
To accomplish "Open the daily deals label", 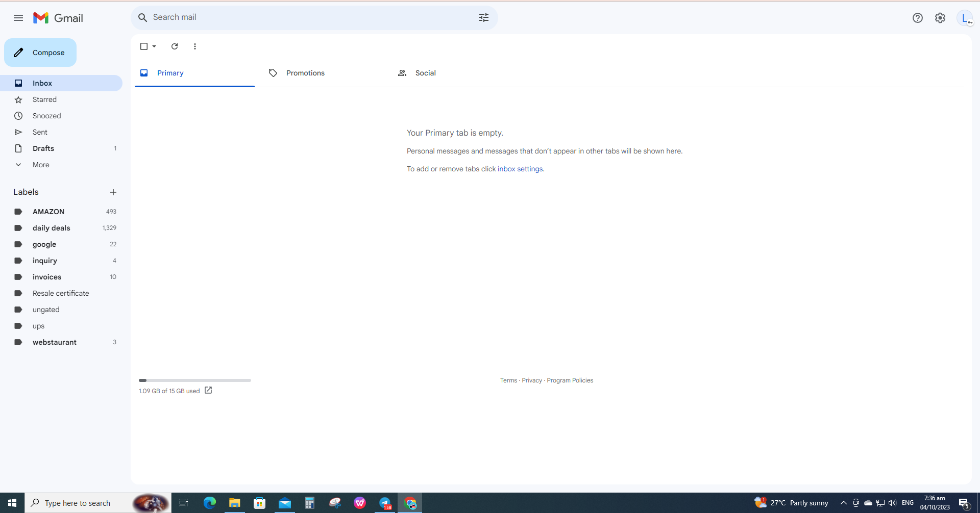I will [x=61, y=228].
